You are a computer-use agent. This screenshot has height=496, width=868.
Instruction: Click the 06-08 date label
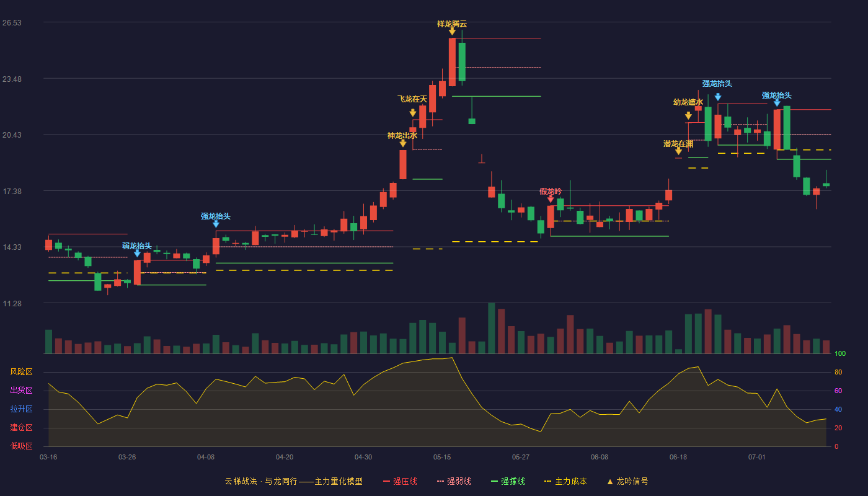pyautogui.click(x=600, y=457)
